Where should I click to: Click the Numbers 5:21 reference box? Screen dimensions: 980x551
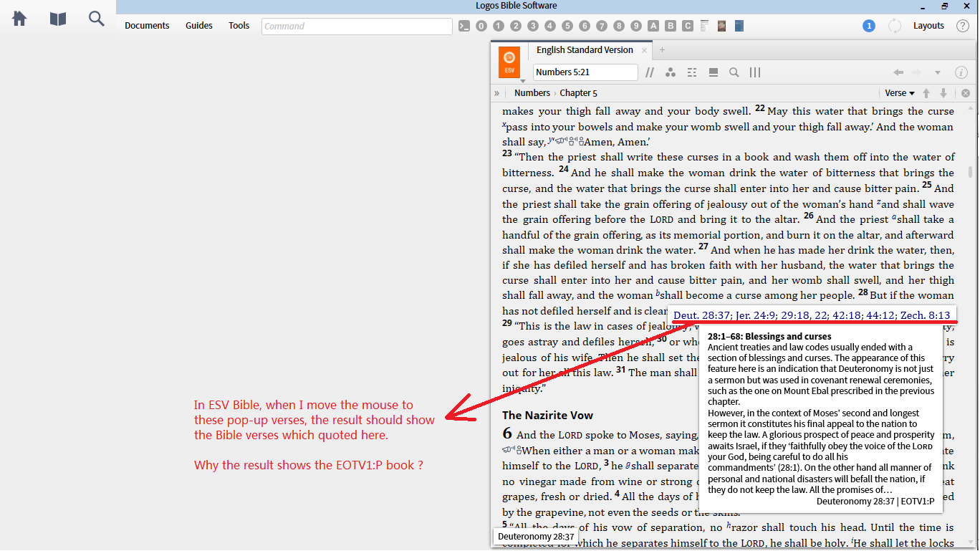[585, 72]
